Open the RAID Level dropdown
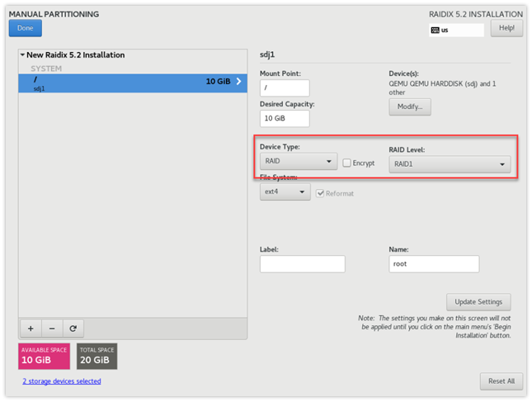The height and width of the screenshot is (402, 532). (450, 164)
